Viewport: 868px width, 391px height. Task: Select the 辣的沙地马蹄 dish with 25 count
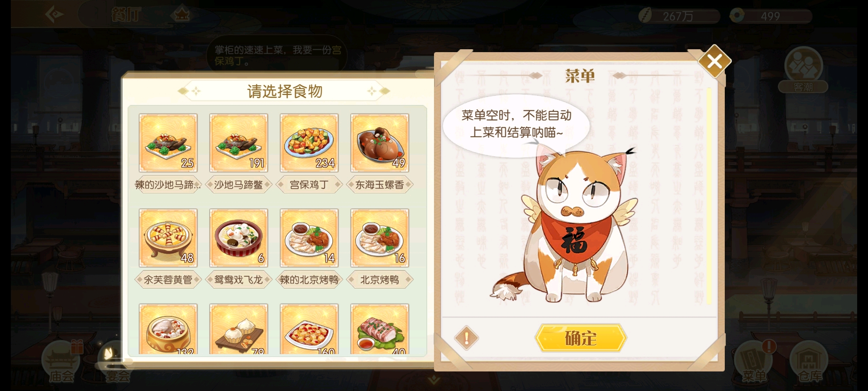[168, 143]
